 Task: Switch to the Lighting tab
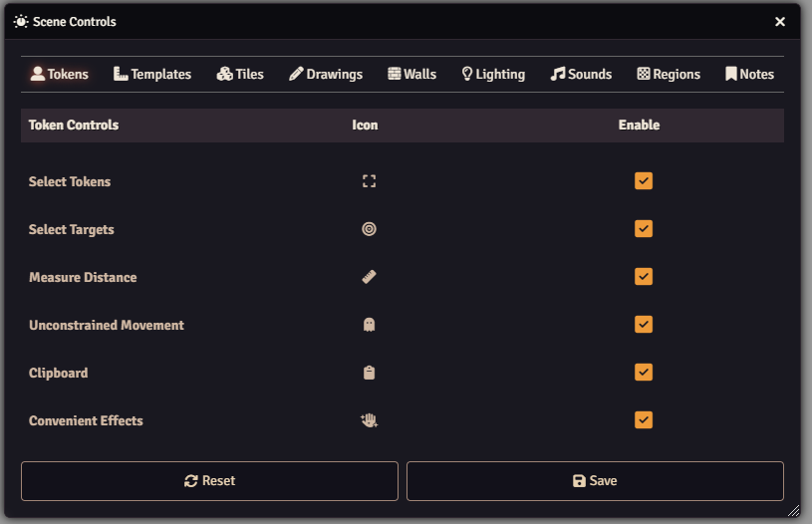coord(493,74)
